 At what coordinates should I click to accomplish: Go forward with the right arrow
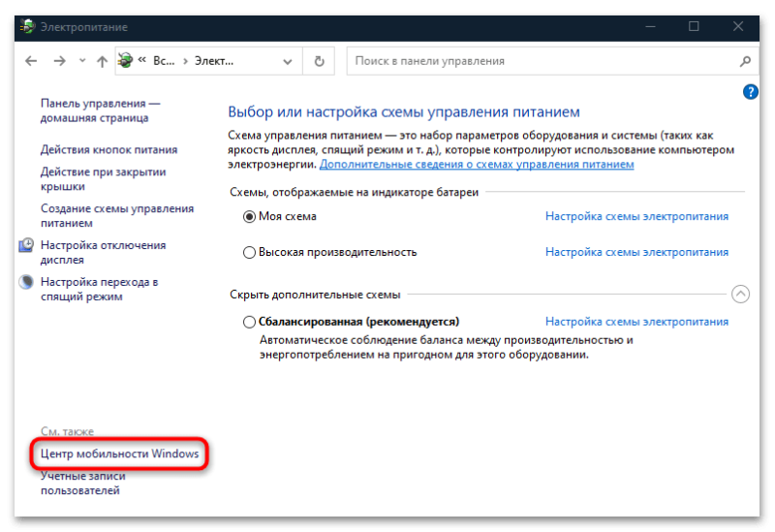(x=59, y=61)
